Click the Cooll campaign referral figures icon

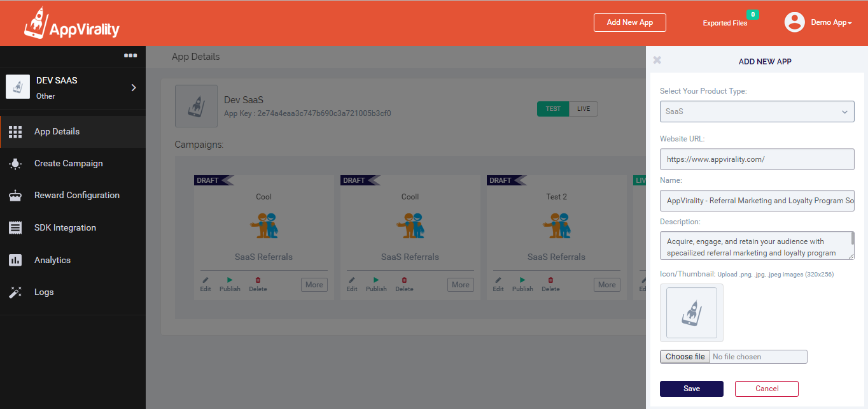point(410,226)
